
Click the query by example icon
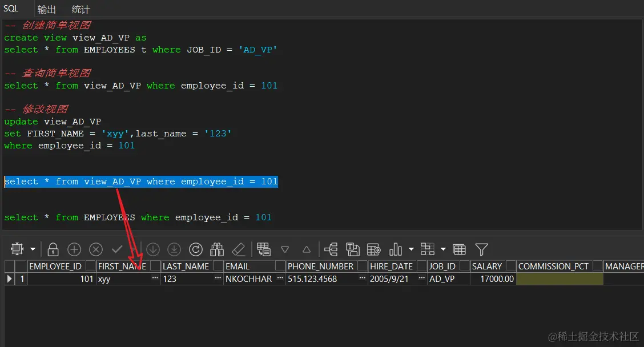[264, 249]
